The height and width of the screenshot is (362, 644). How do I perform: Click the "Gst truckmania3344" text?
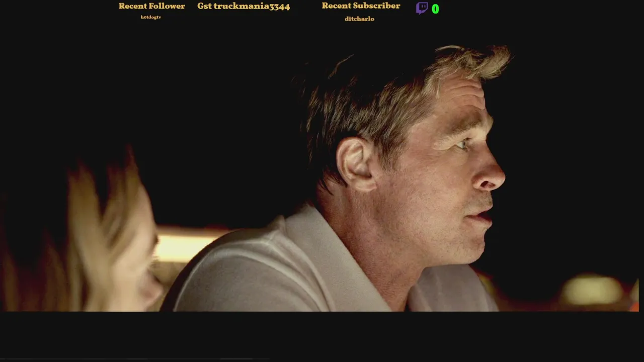click(x=244, y=7)
